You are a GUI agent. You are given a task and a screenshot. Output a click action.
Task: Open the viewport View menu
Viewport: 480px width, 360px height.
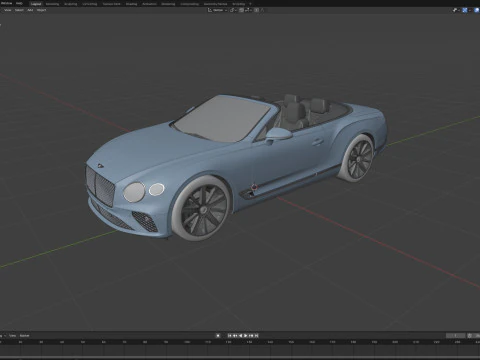pos(7,10)
